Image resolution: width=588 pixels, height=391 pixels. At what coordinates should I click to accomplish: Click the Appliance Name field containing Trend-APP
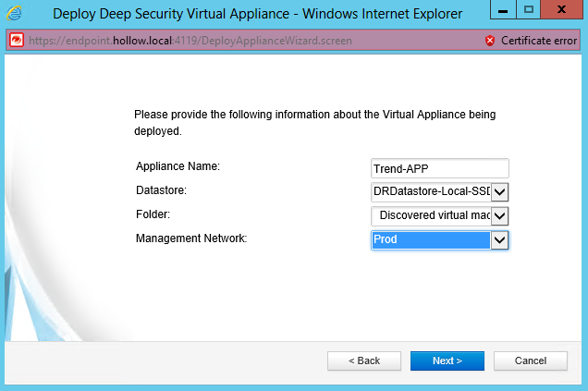(x=439, y=169)
